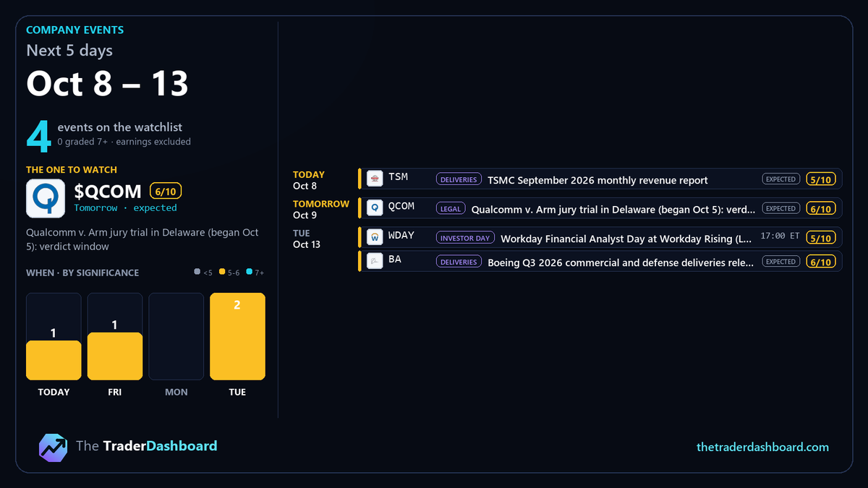868x488 pixels.
Task: Click the TODAY Oct 8 date label
Action: [309, 180]
